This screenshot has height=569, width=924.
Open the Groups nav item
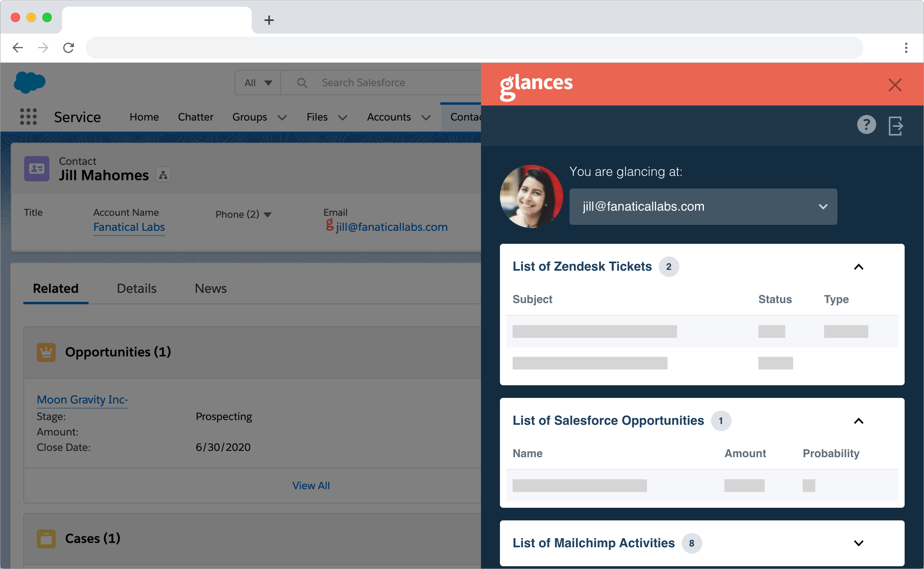click(x=250, y=117)
